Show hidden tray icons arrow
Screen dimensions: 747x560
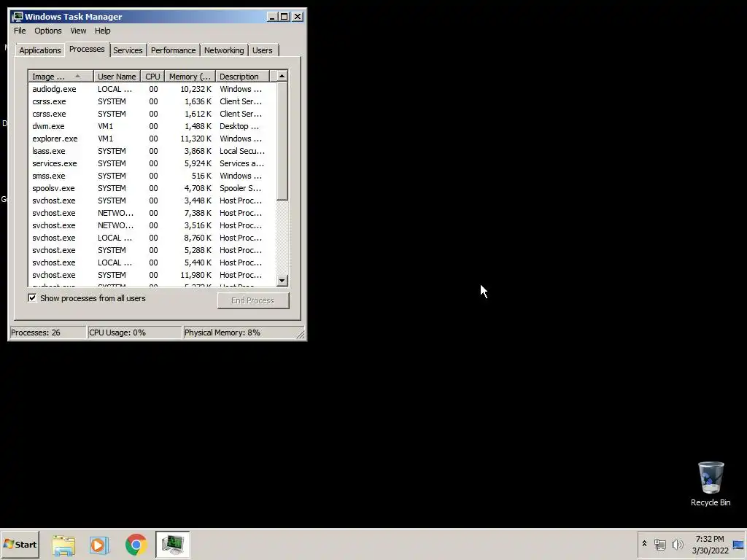[x=645, y=544]
